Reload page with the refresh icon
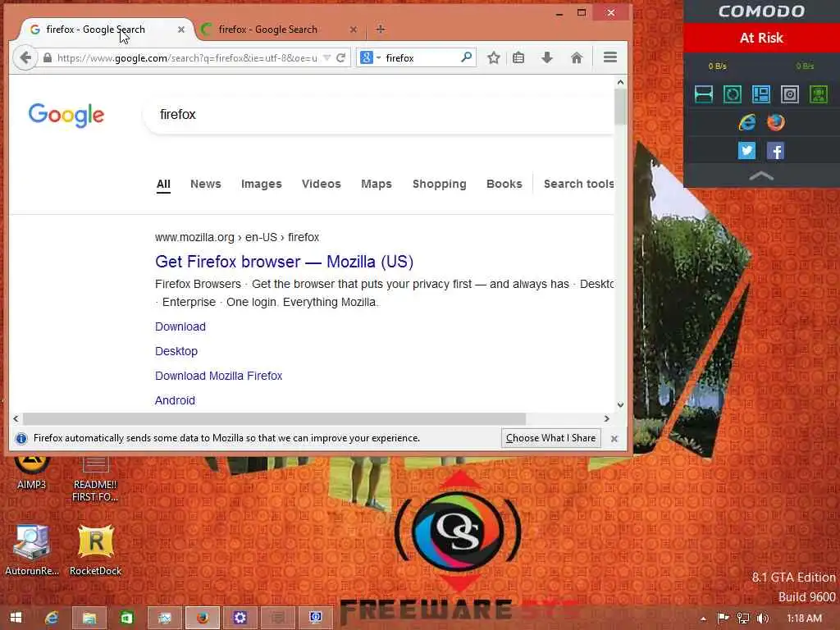This screenshot has height=630, width=840. click(x=340, y=58)
